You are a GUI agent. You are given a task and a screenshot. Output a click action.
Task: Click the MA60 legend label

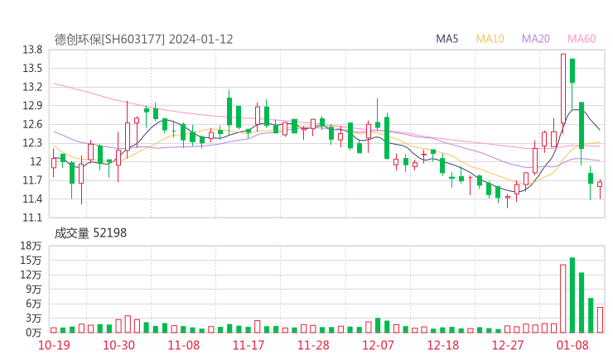pyautogui.click(x=582, y=39)
